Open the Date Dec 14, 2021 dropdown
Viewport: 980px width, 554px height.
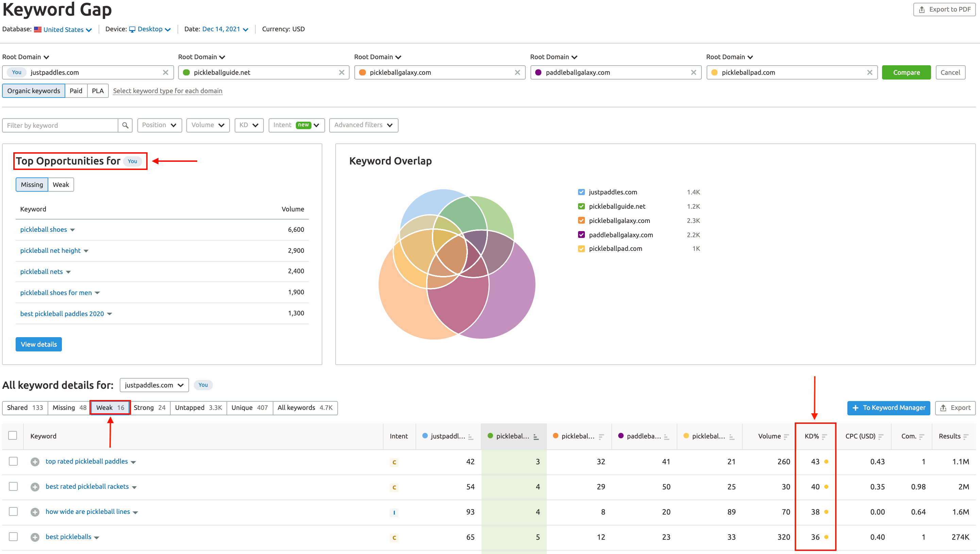click(x=225, y=29)
